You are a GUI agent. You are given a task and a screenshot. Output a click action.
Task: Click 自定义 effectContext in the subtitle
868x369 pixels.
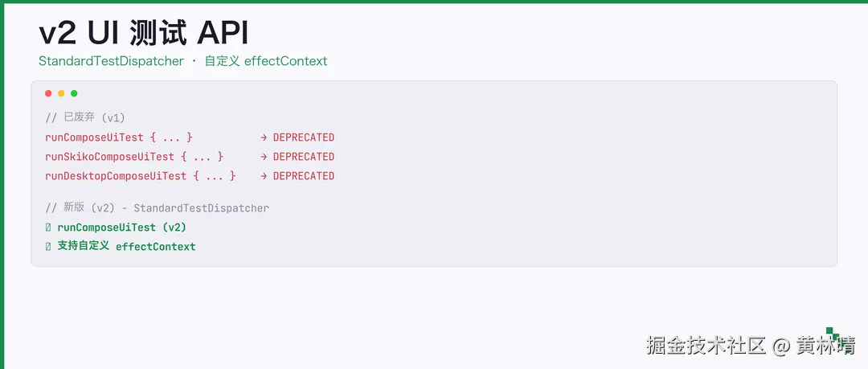click(266, 61)
